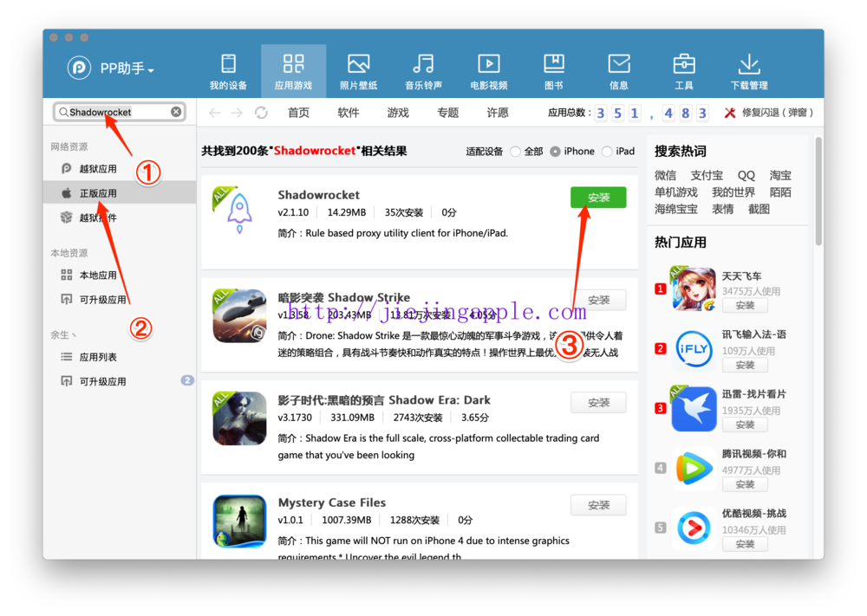Search hot keyword 单机游戏

tap(675, 192)
